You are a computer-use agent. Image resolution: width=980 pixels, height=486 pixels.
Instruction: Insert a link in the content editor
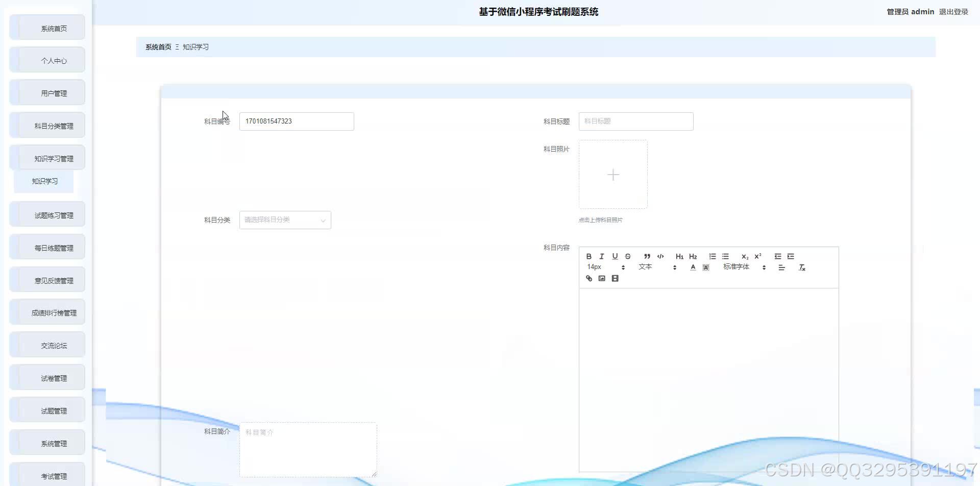click(x=589, y=278)
